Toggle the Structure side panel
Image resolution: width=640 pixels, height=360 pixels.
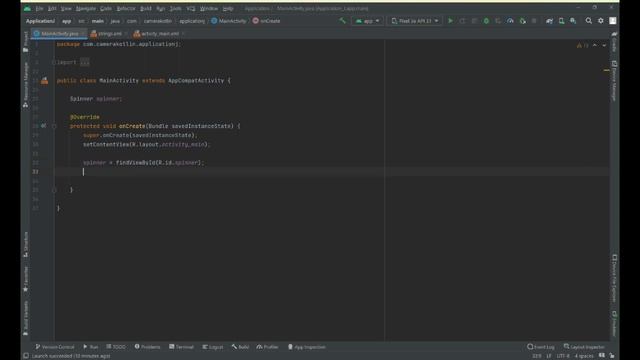26,244
